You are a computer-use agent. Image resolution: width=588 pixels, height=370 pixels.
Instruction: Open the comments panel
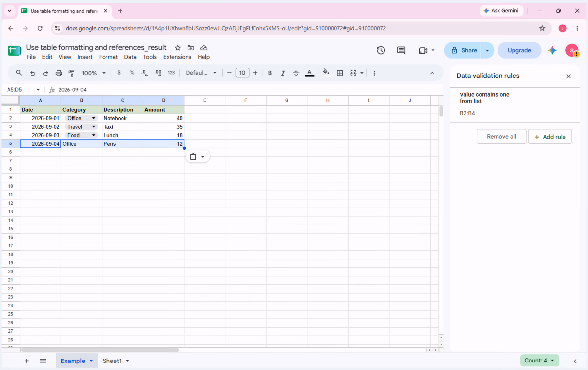[401, 50]
